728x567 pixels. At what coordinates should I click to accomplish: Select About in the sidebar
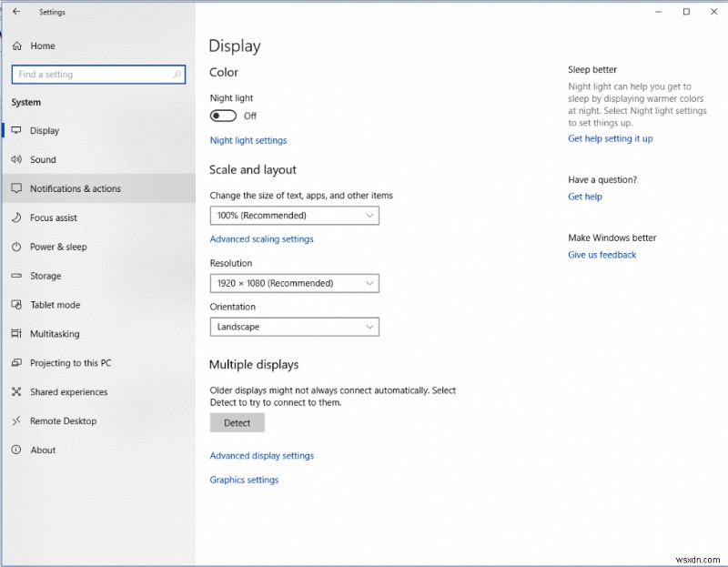[x=44, y=450]
